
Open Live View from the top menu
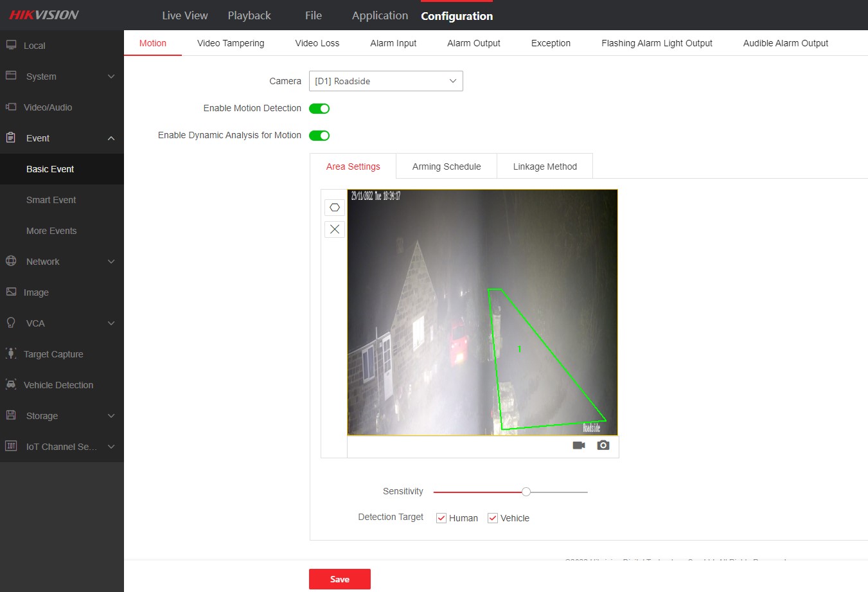(184, 15)
